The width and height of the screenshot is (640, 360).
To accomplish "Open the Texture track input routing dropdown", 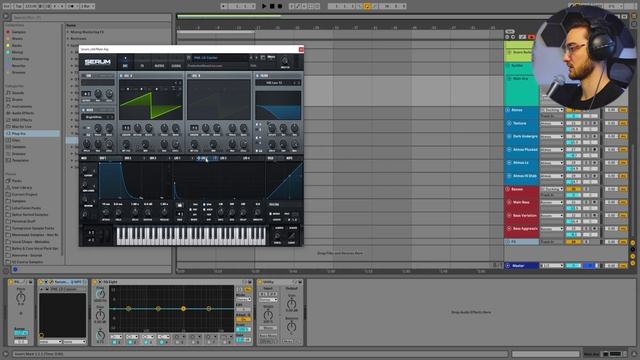I will coord(552,123).
